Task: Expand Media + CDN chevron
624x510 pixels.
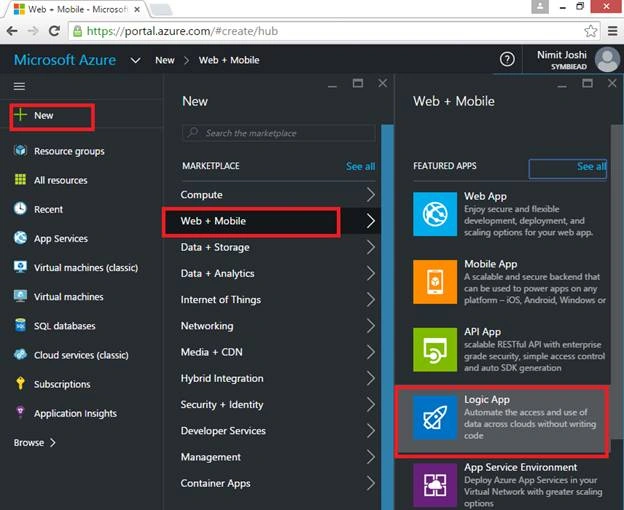Action: tap(370, 352)
